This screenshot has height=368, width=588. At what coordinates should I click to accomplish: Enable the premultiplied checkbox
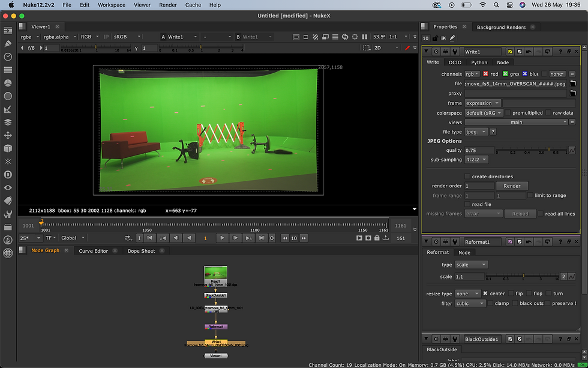pos(508,112)
